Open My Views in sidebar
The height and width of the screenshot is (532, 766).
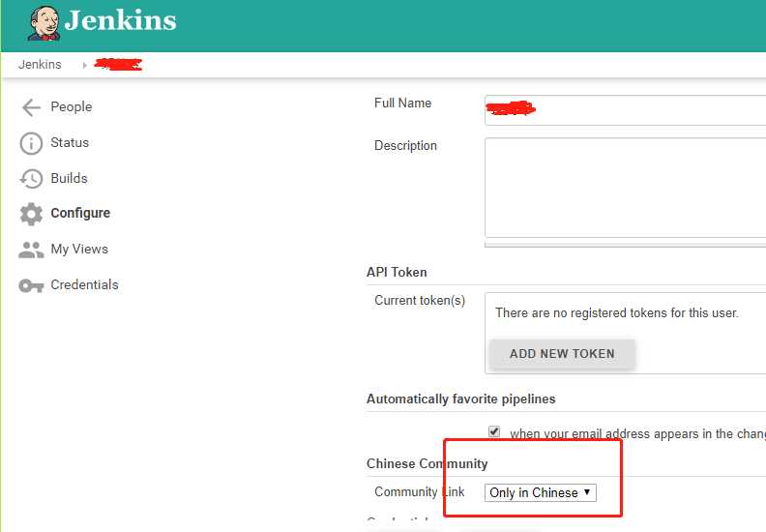point(79,250)
